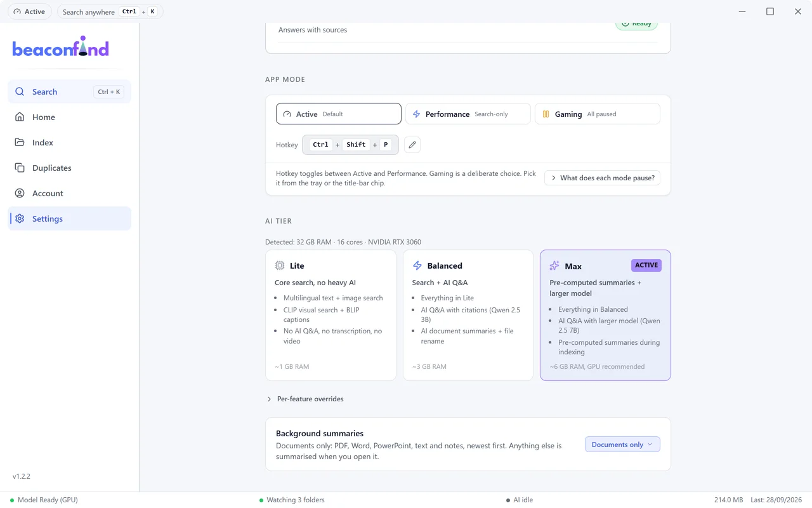Click the AI idle status text
Screen dimensions: 812x508
(523, 500)
